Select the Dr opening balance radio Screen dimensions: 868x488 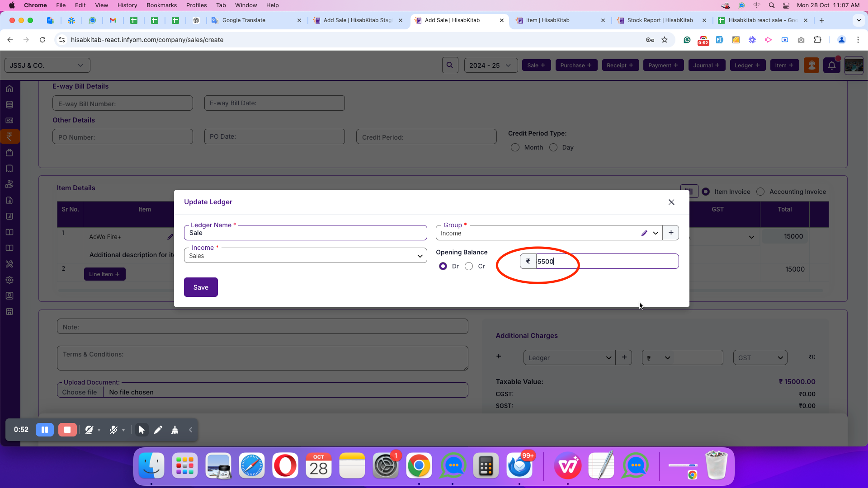click(443, 266)
